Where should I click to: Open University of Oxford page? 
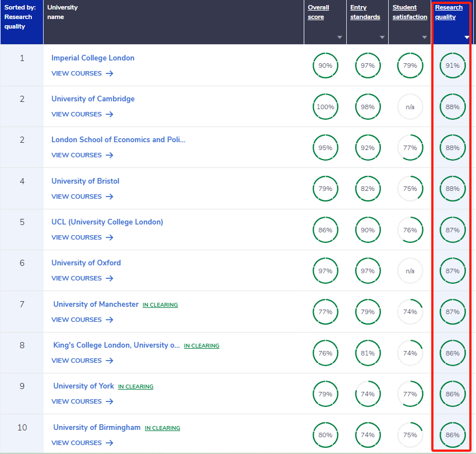coord(86,263)
